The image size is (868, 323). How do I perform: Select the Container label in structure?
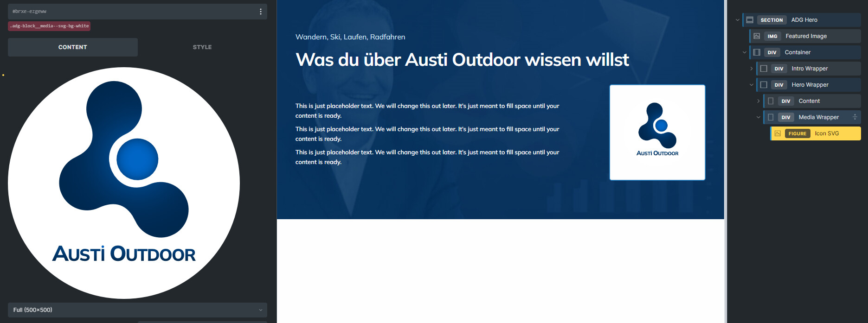797,52
